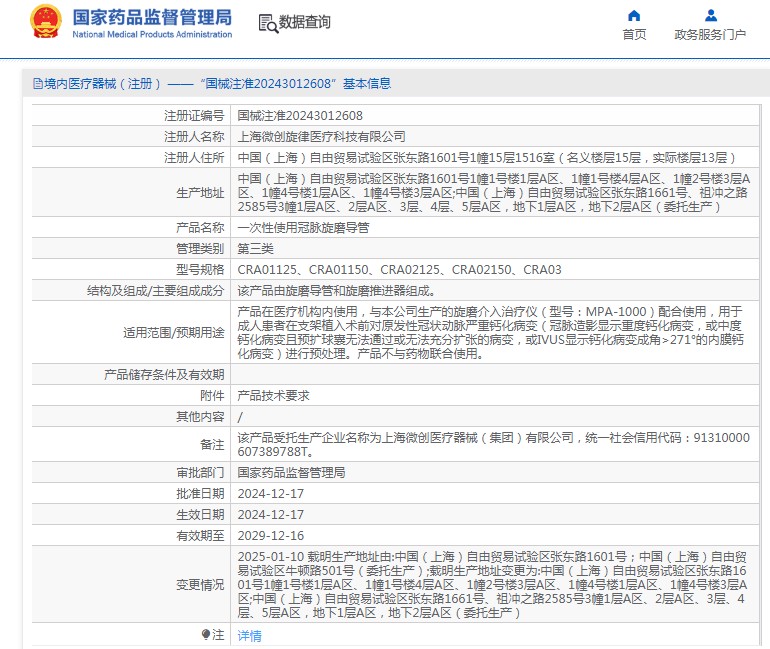
Task: Click the 型号规格 row label
Action: click(x=200, y=270)
